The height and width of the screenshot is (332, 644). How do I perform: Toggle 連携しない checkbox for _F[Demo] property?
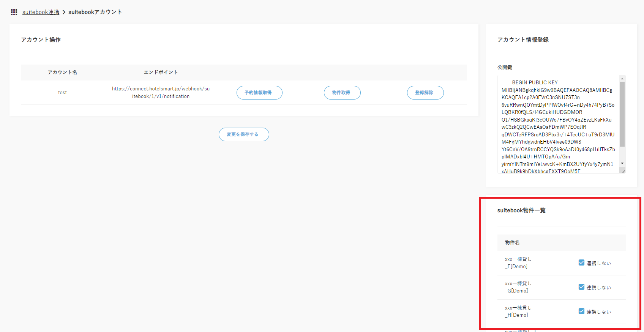pyautogui.click(x=581, y=262)
